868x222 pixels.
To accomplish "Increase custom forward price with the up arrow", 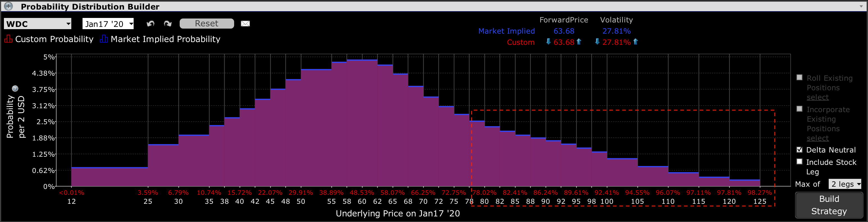I will (x=579, y=42).
